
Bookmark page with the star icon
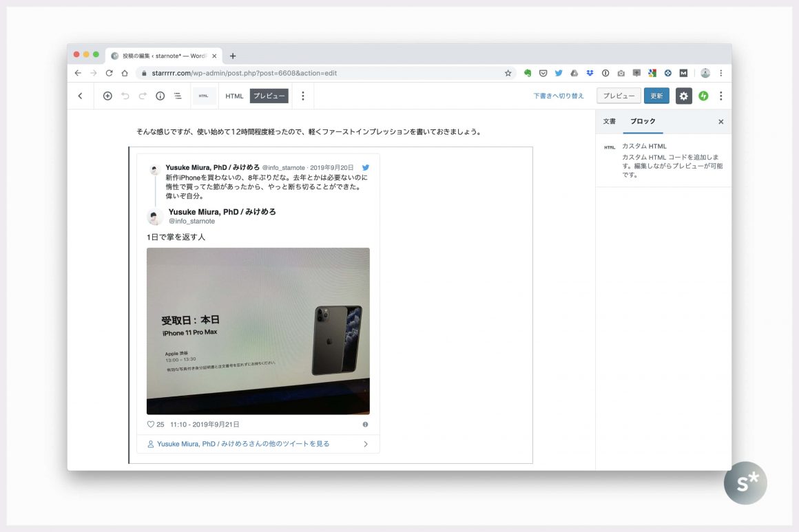[508, 73]
